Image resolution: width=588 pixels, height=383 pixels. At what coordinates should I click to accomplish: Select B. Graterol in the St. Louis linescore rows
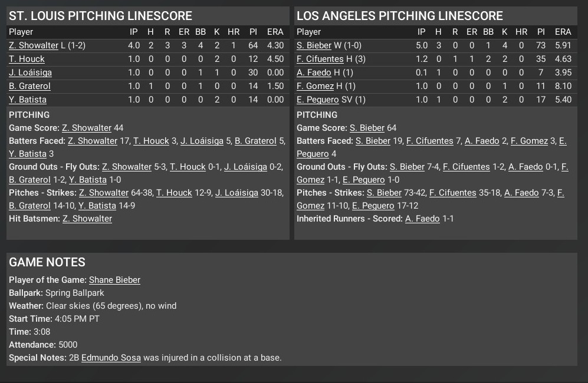(x=29, y=86)
